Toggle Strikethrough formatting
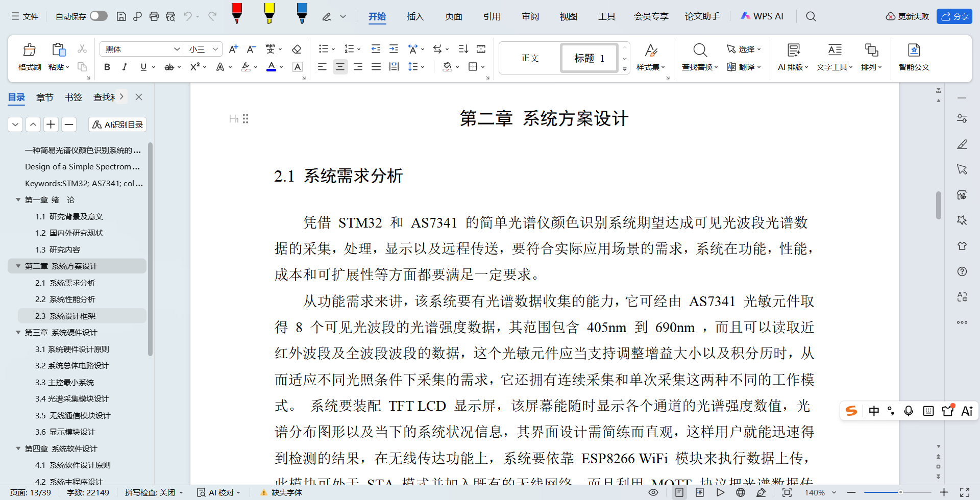Screen dimensions: 980x500 pyautogui.click(x=169, y=67)
